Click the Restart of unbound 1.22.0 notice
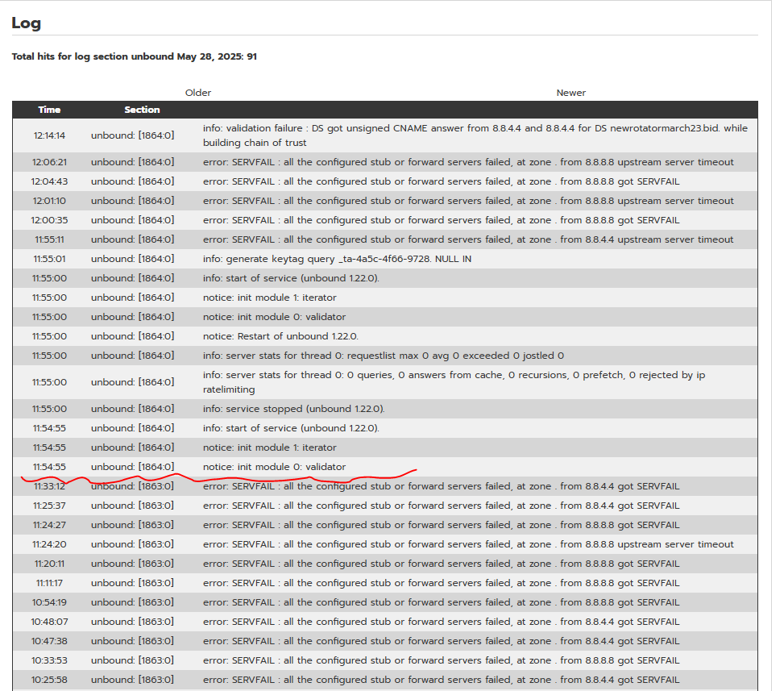The image size is (784, 691). click(x=280, y=336)
